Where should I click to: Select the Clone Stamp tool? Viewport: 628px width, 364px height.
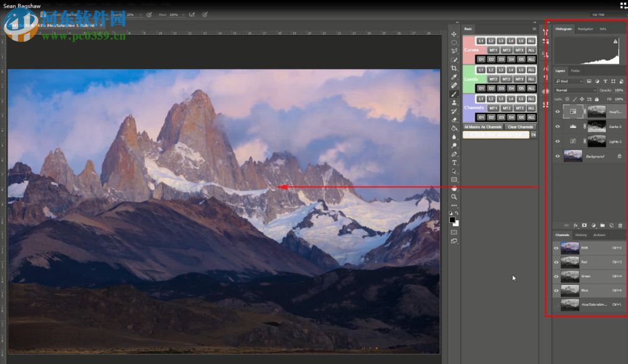point(454,102)
